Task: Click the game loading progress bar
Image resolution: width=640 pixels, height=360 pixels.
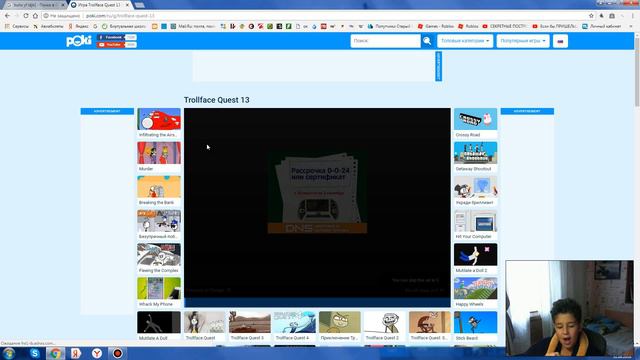Action: click(317, 302)
